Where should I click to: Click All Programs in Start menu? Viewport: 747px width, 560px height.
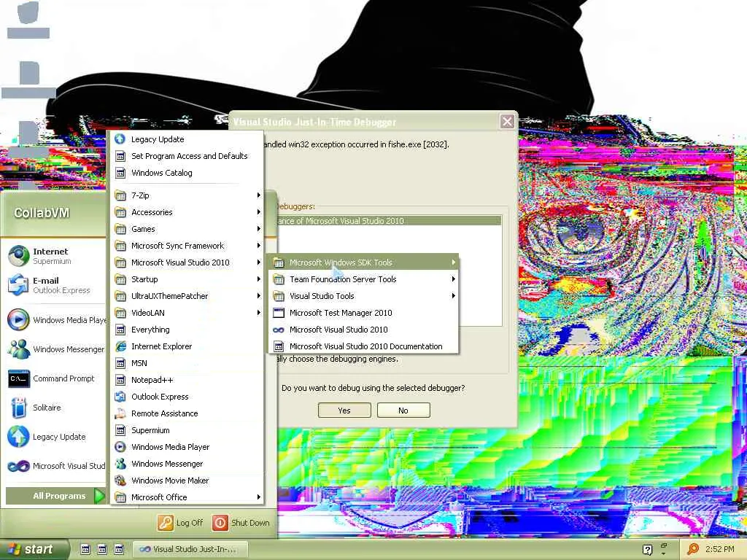coord(55,496)
